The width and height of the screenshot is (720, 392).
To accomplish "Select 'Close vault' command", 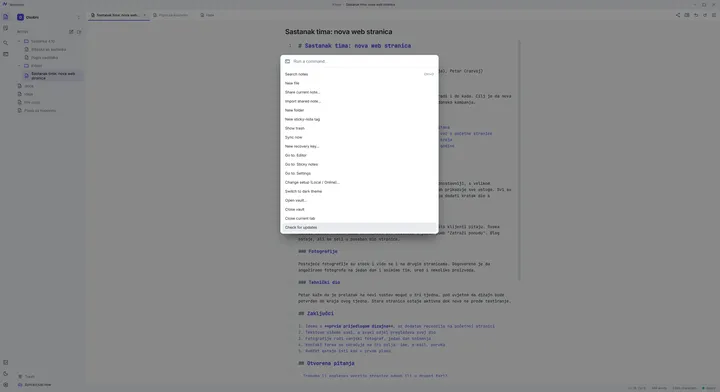I will pos(359,209).
